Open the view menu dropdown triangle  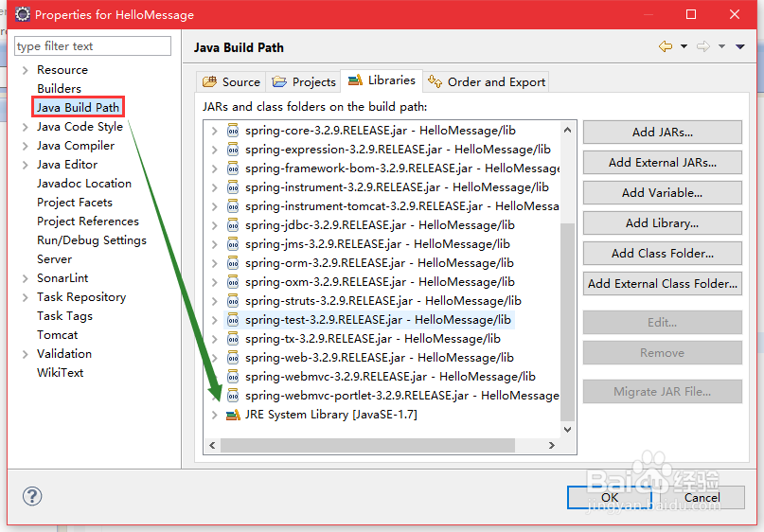pyautogui.click(x=740, y=46)
